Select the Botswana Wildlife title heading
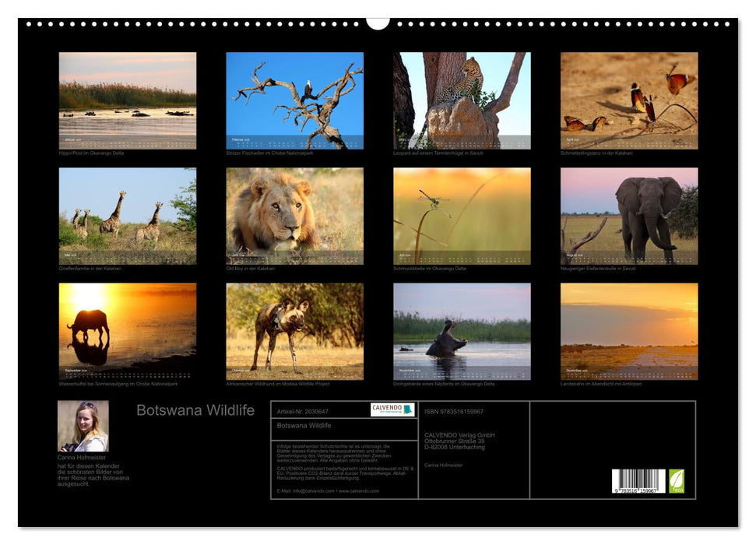 (195, 410)
